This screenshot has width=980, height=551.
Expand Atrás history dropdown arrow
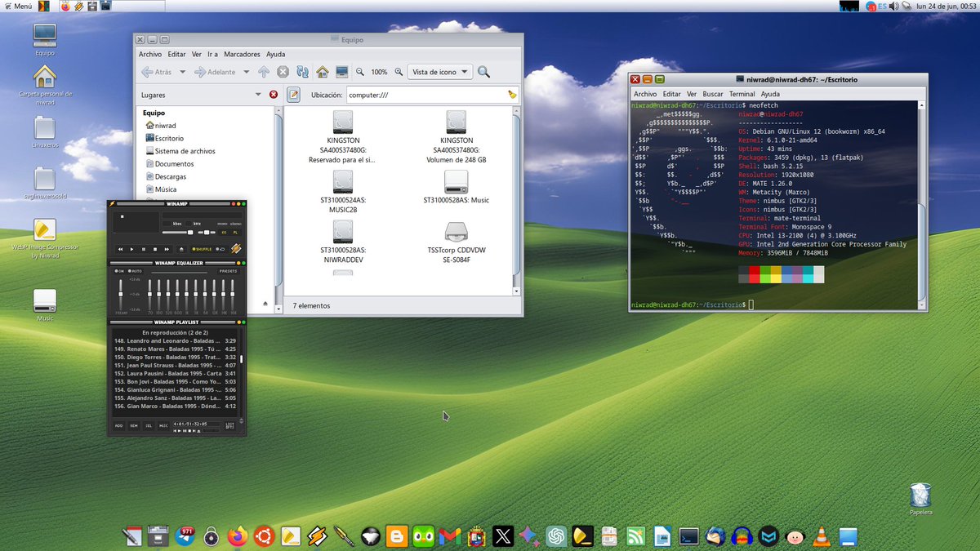pyautogui.click(x=183, y=72)
